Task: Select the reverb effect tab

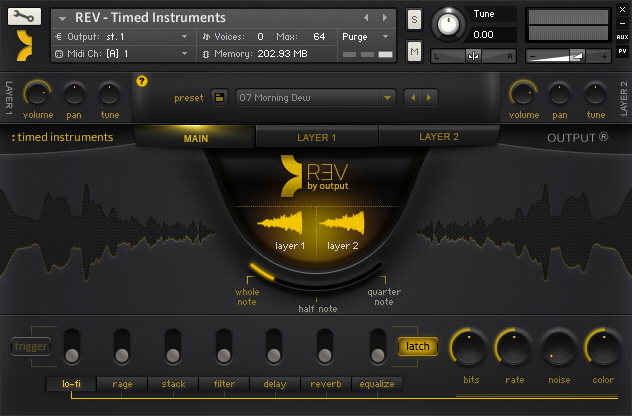Action: pos(326,384)
